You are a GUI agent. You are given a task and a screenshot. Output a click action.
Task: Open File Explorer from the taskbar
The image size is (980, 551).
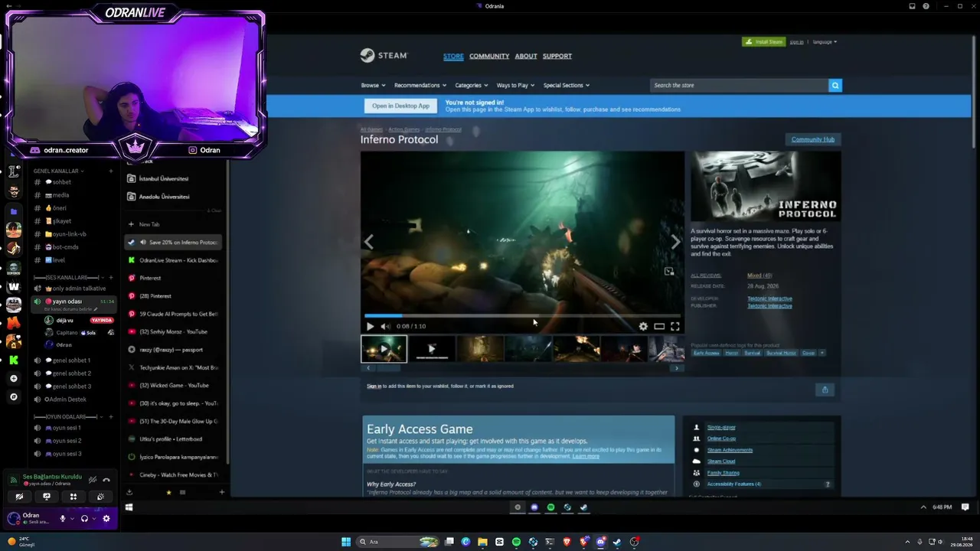[482, 542]
